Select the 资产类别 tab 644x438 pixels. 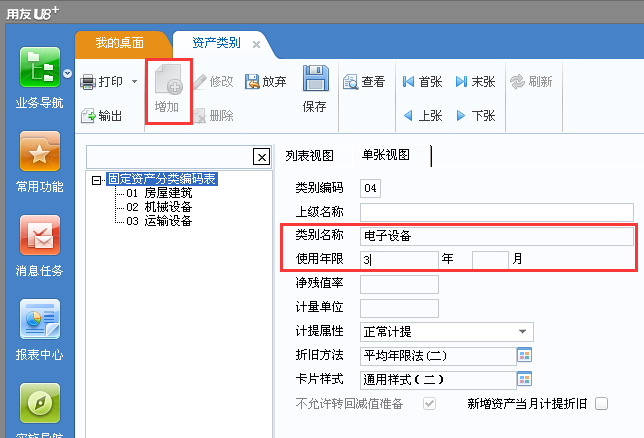(216, 43)
